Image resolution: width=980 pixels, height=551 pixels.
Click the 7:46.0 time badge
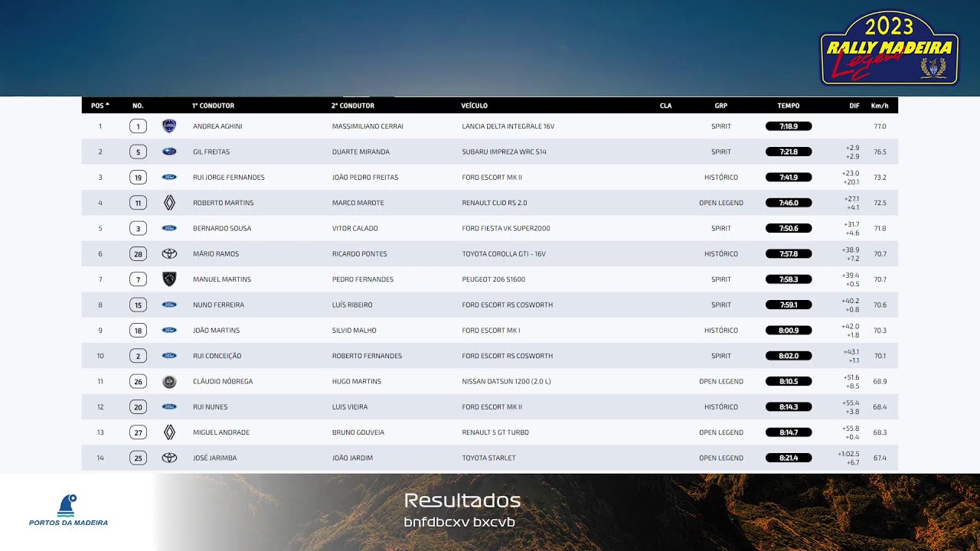789,203
